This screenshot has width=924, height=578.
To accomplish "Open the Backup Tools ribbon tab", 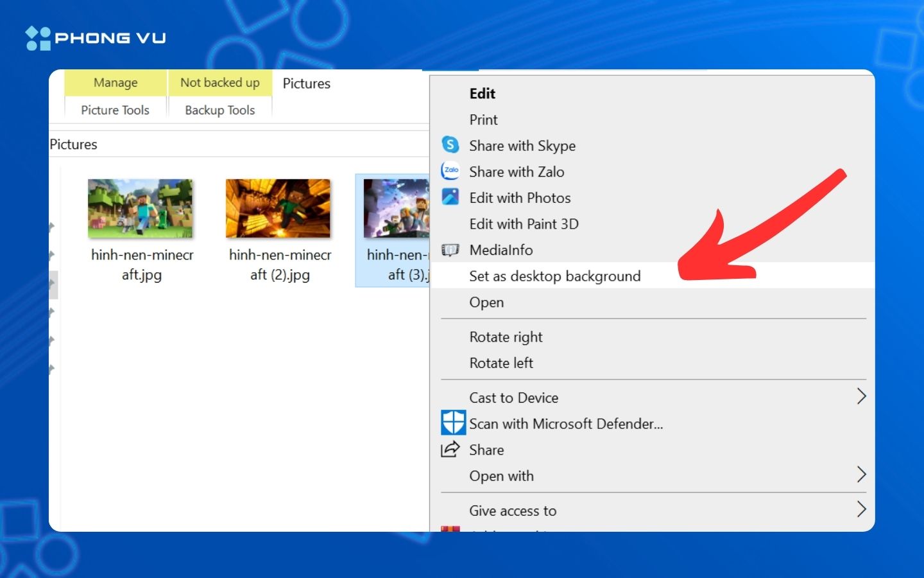I will (x=219, y=110).
